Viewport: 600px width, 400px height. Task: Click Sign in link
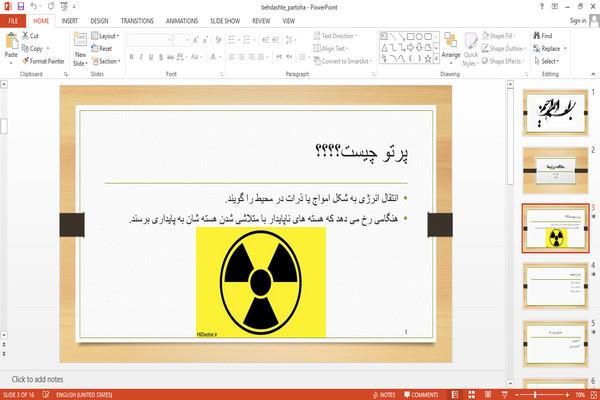[x=578, y=21]
